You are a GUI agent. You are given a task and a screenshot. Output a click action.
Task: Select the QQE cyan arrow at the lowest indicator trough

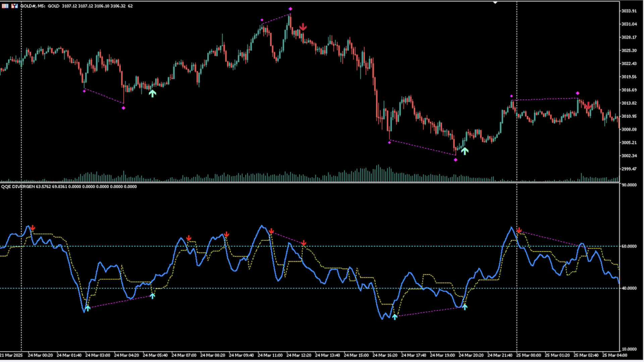point(395,317)
